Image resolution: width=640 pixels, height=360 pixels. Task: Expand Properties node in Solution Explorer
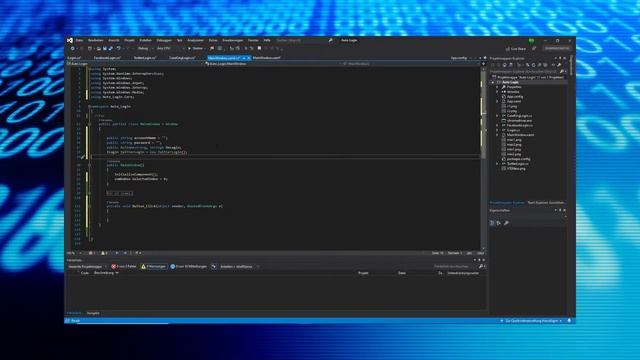point(497,87)
